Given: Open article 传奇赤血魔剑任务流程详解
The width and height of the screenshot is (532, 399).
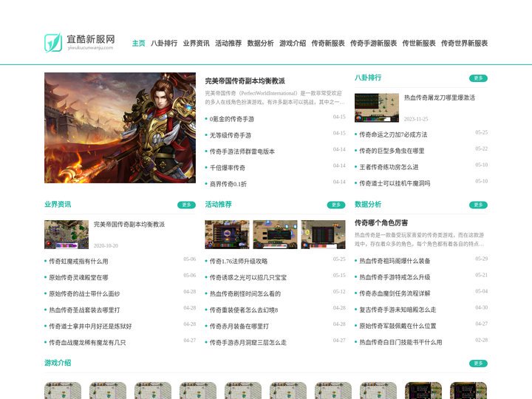Looking at the screenshot, I should (x=395, y=293).
